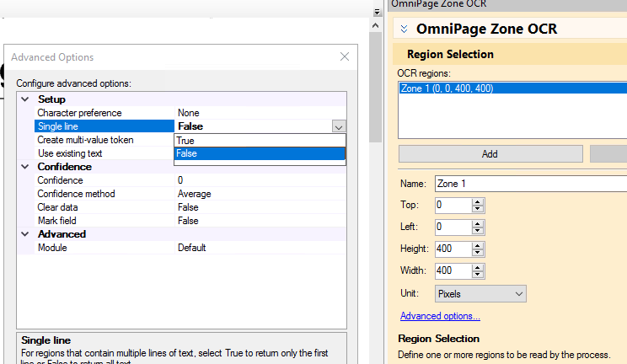Choose False in Single line dropdown list
Image resolution: width=627 pixels, height=364 pixels.
[x=260, y=153]
